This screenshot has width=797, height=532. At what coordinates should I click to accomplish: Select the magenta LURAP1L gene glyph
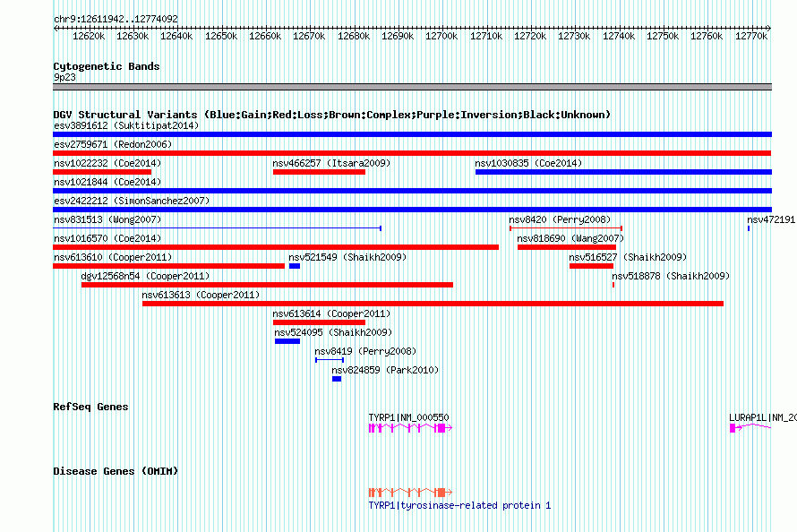point(750,428)
